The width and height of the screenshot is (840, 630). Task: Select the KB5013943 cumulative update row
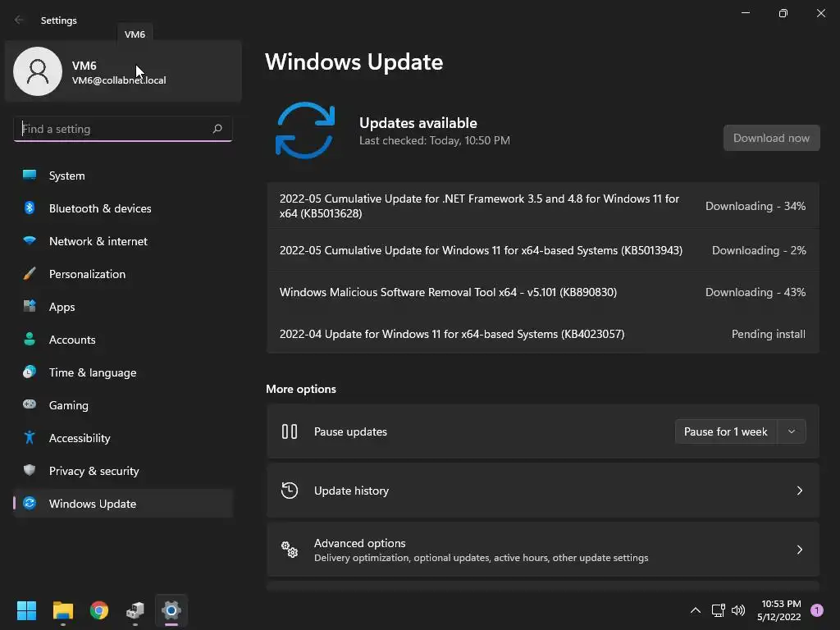click(543, 250)
